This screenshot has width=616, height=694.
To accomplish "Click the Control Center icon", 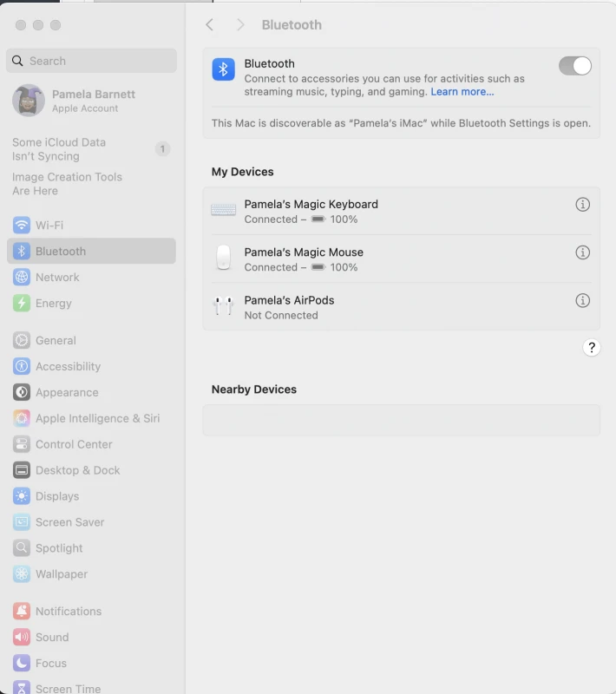I will (x=21, y=444).
